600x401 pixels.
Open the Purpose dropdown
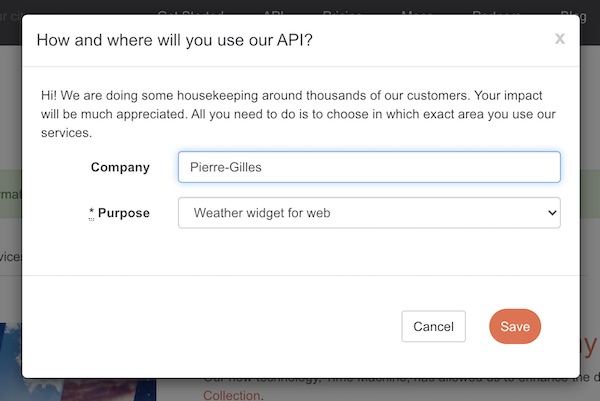click(x=368, y=213)
